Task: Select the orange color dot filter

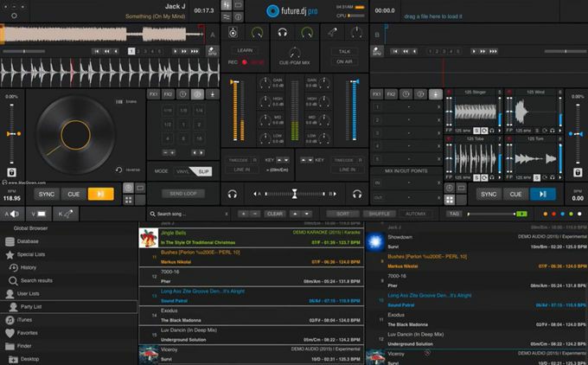Action: click(546, 214)
